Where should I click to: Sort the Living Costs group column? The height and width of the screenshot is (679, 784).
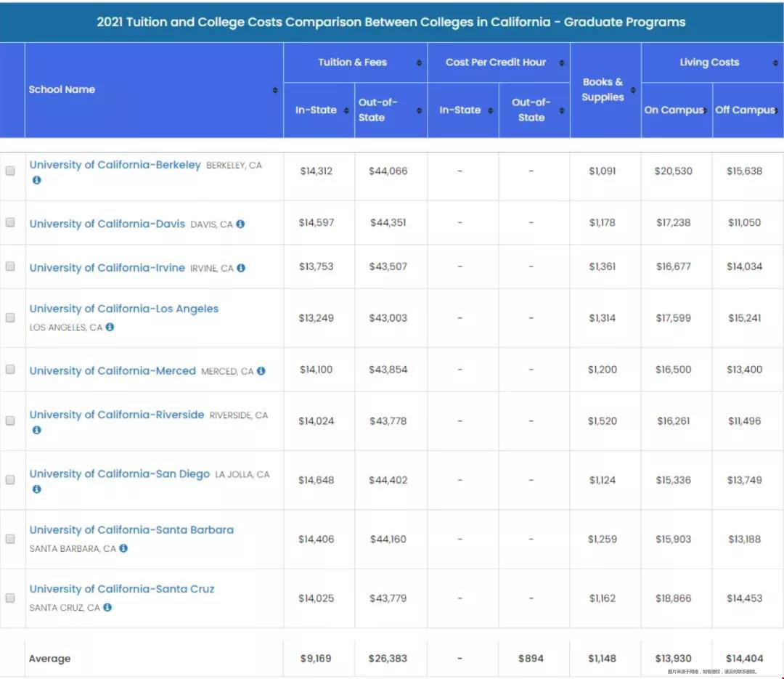(x=775, y=62)
